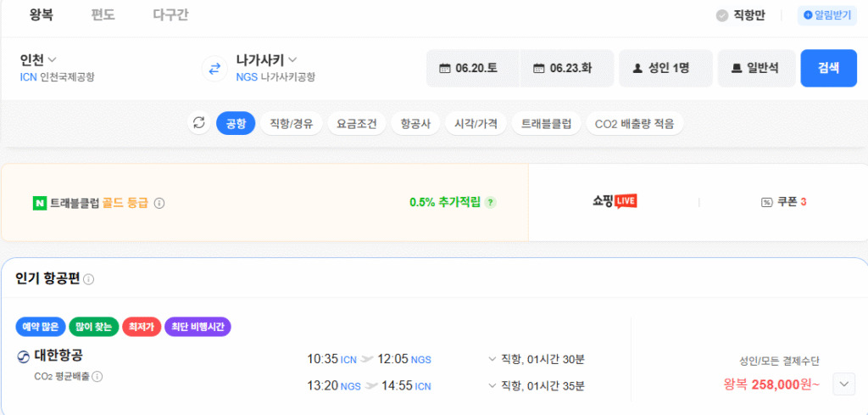Image resolution: width=868 pixels, height=415 pixels.
Task: Click the 예약 많은 badge
Action: click(x=41, y=327)
